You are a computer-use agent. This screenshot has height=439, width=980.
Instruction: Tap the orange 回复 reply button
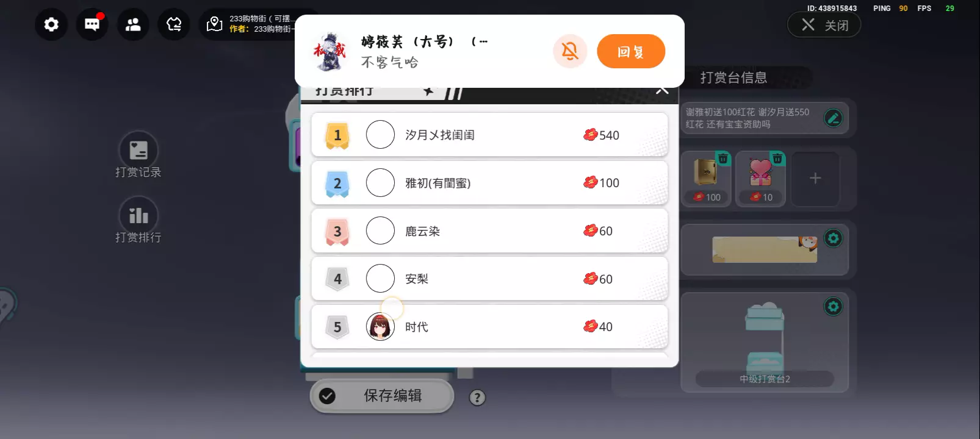[631, 51]
